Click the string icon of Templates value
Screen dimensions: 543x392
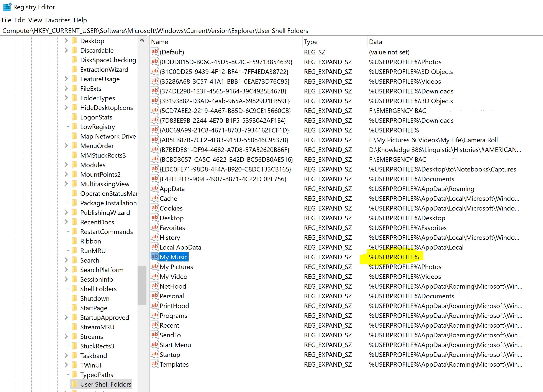(x=155, y=364)
